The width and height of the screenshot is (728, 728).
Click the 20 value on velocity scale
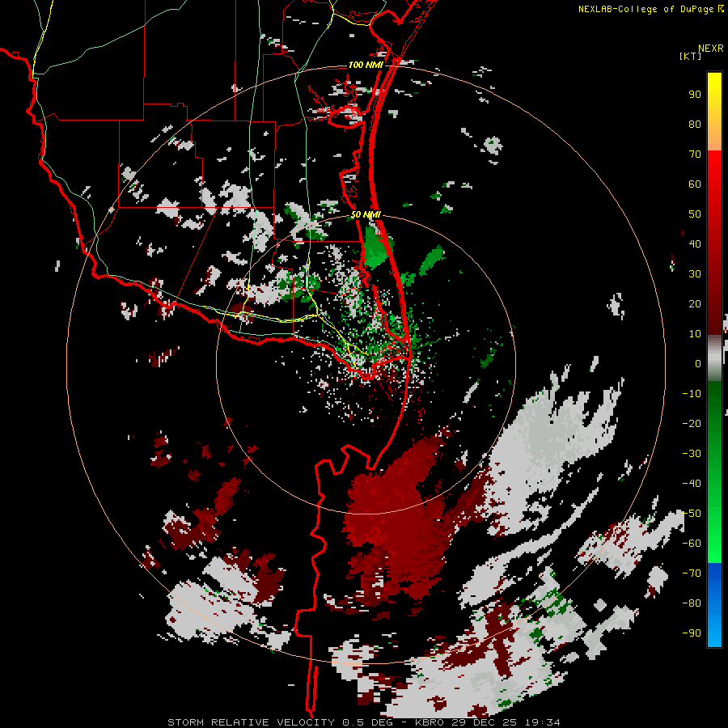(x=695, y=304)
